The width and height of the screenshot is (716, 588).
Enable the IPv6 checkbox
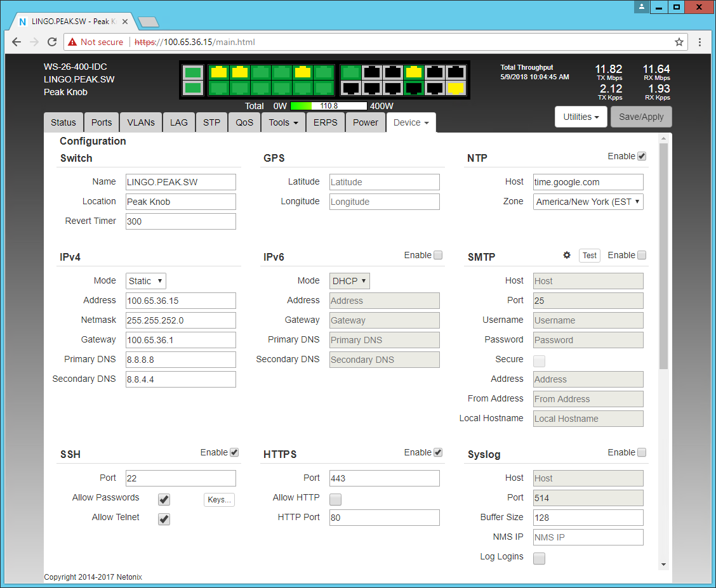coord(438,255)
